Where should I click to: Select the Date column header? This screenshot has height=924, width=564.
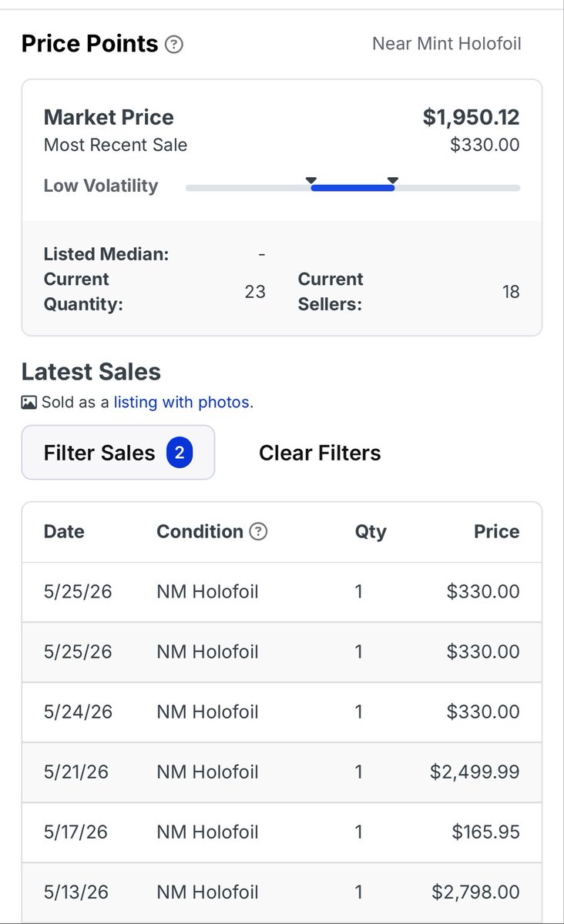[64, 531]
